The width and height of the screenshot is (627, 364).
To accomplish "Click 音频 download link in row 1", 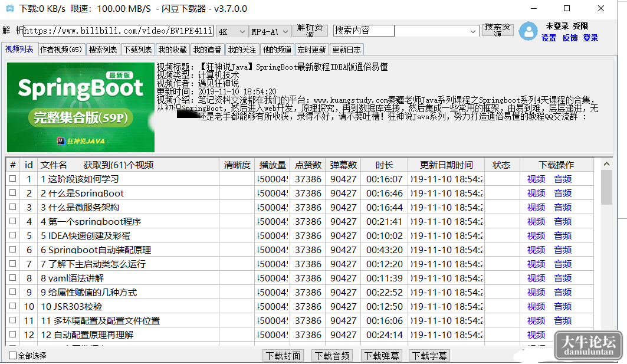I will 563,179.
